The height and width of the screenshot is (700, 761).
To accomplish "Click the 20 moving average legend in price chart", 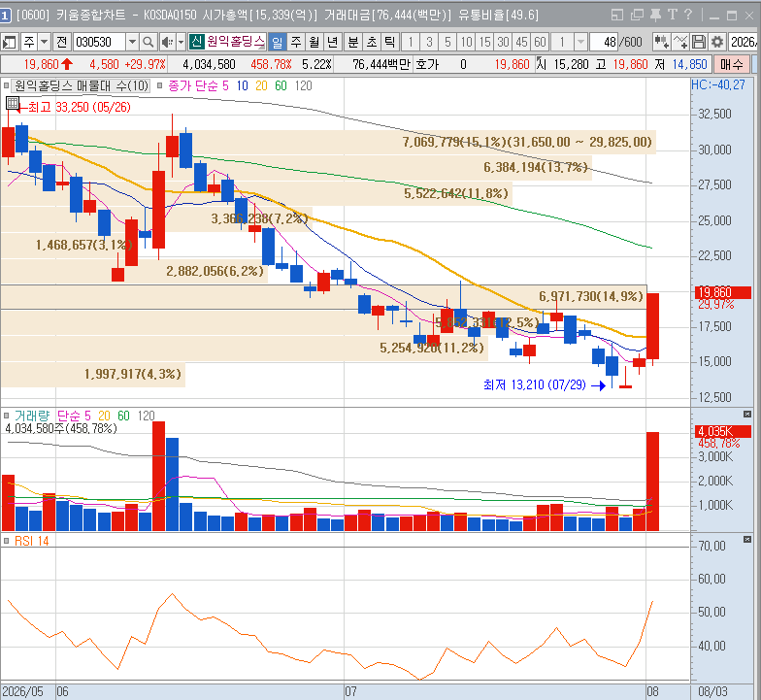I will (x=261, y=85).
